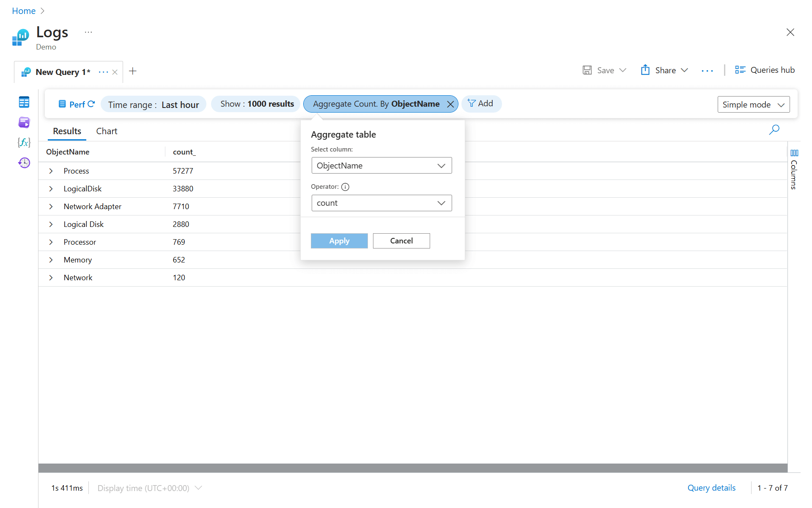812x508 pixels.
Task: Expand the Network Adapter row
Action: pos(51,207)
